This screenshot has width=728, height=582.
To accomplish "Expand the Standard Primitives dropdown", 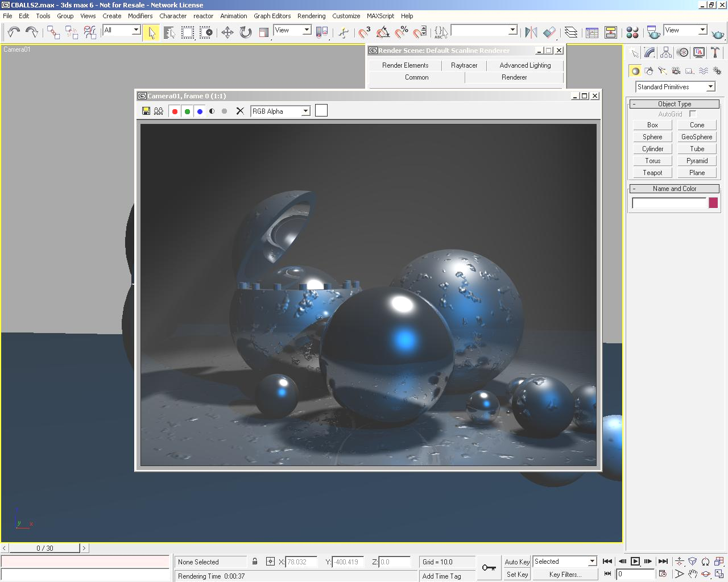I will [710, 87].
